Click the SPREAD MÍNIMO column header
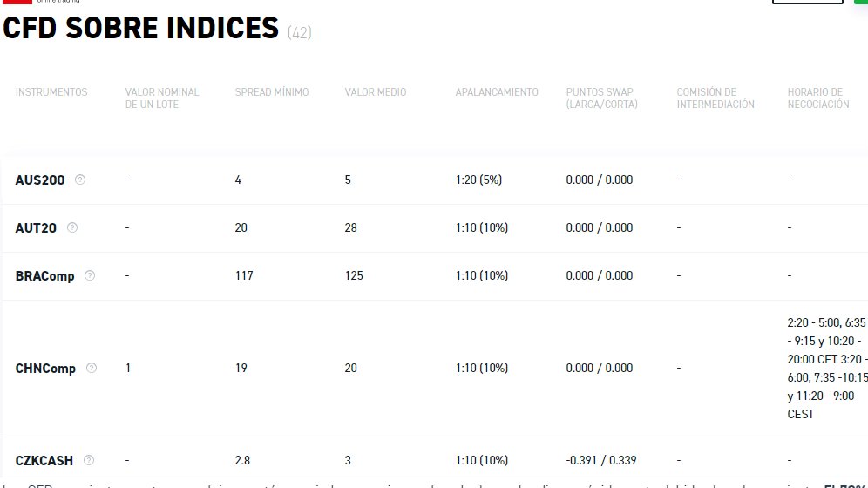Viewport: 868px width, 488px height. tap(272, 92)
